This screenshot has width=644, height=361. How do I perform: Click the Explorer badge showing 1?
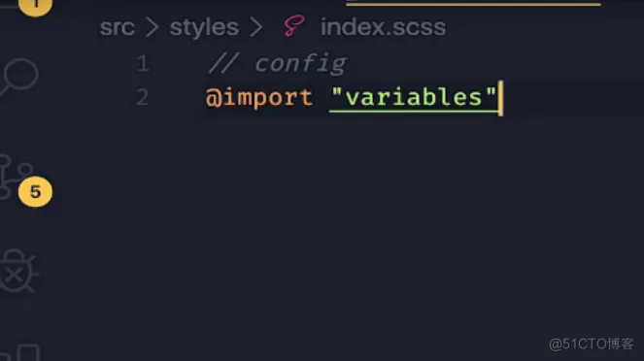[35, 6]
